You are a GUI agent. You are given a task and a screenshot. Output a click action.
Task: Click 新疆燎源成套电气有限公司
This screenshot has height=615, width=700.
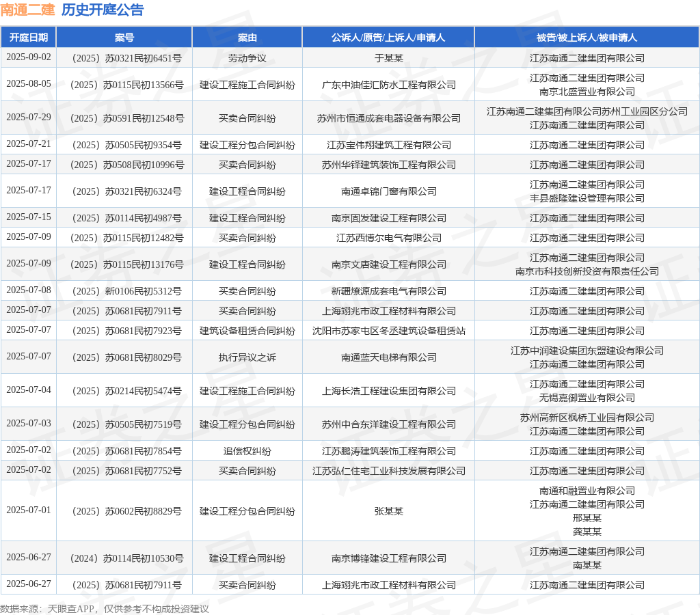pos(388,291)
